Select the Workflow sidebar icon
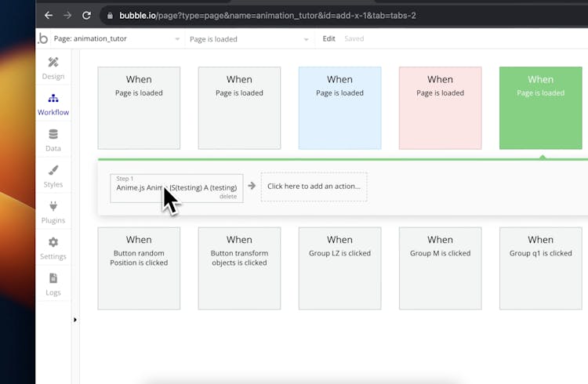Screen dimensions: 588x384 [x=53, y=99]
